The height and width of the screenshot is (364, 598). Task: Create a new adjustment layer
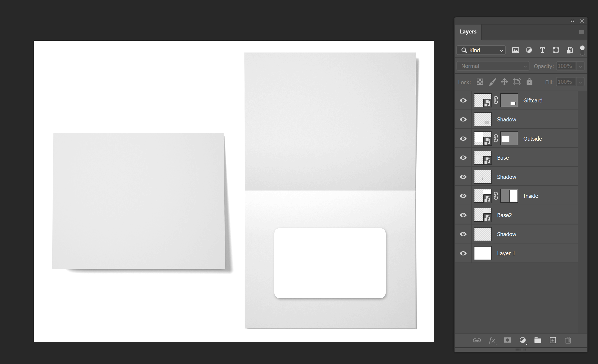point(523,340)
